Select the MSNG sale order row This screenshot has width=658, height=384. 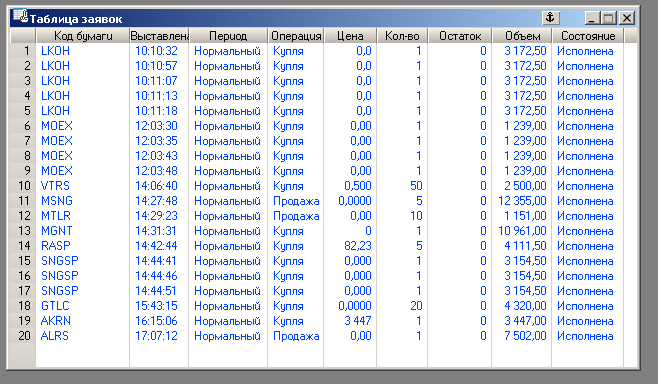[x=323, y=201]
